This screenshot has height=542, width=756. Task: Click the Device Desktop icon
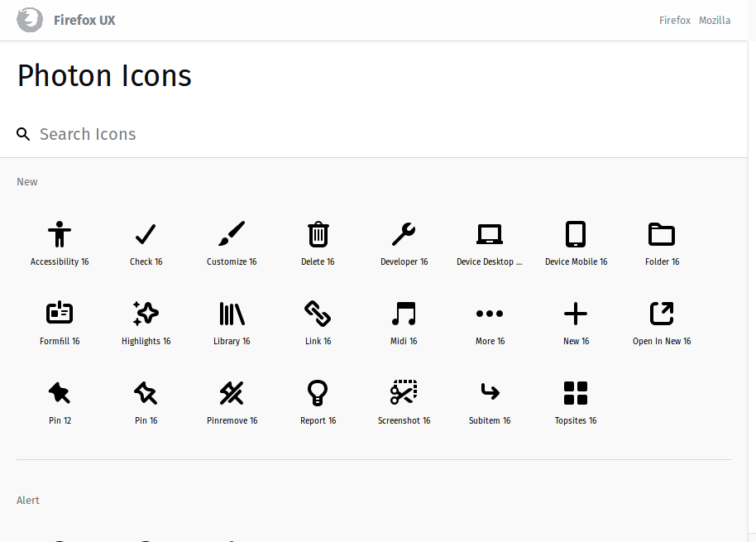(x=490, y=234)
